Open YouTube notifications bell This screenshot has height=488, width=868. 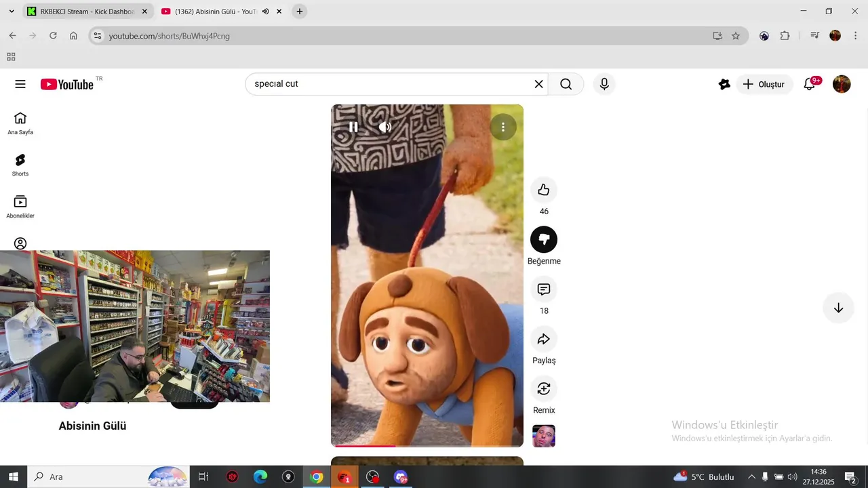click(x=810, y=84)
